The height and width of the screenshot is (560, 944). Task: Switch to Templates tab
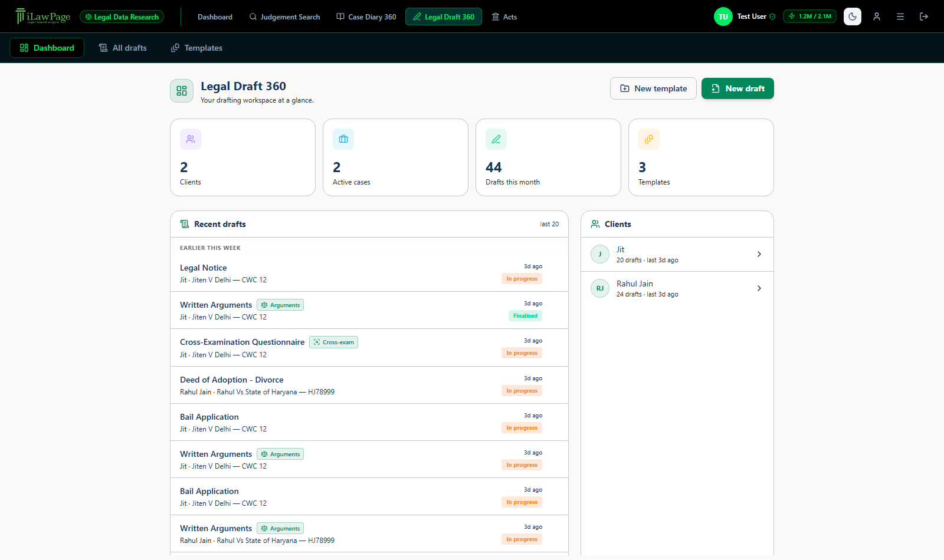click(196, 48)
